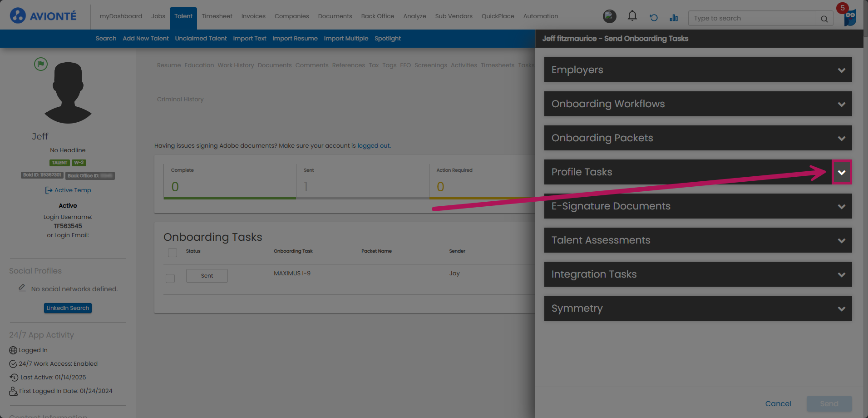
Task: Select the Talent tab
Action: [183, 17]
